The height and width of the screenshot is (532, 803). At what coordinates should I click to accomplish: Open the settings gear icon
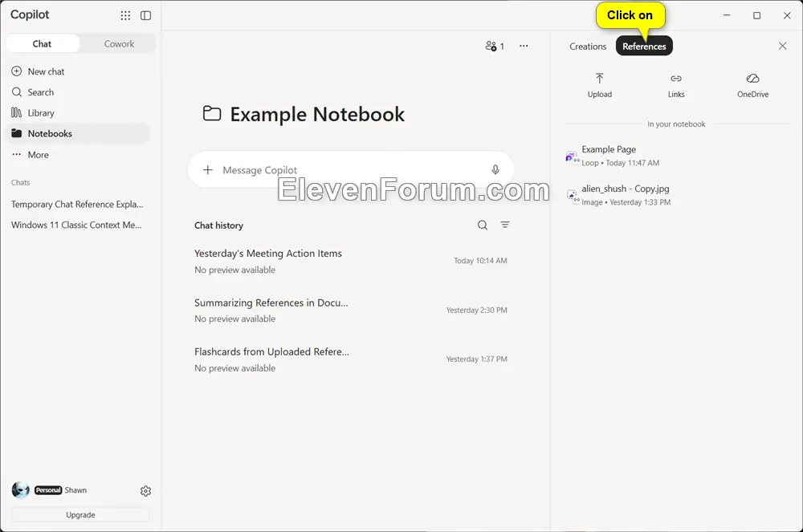coord(145,491)
